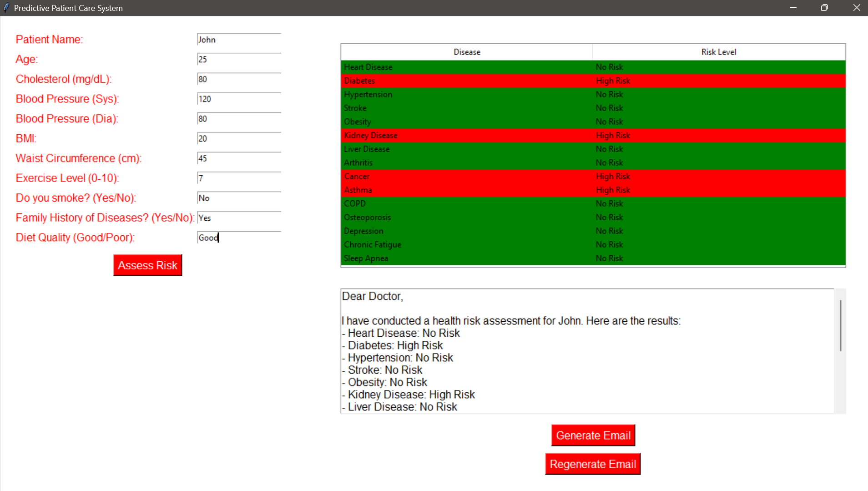Screen dimensions: 868x491
Task: Click the Diet Quality input field
Action: point(239,238)
